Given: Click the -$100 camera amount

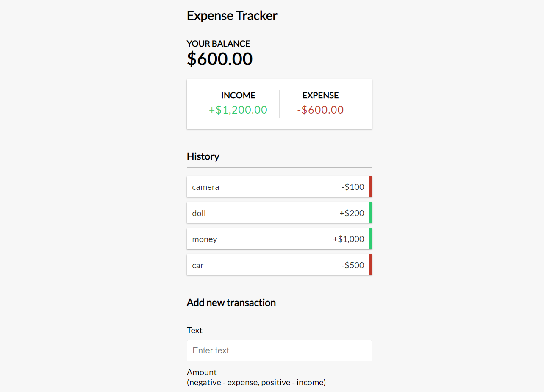Looking at the screenshot, I should pos(353,187).
